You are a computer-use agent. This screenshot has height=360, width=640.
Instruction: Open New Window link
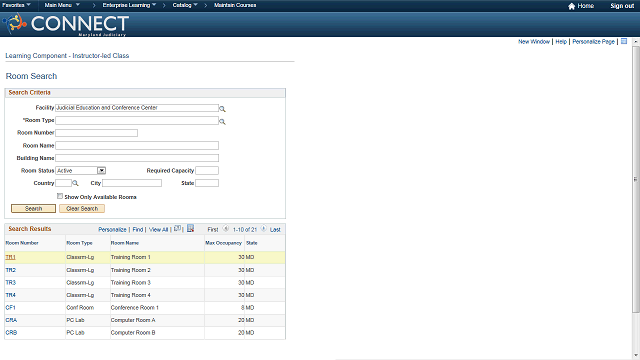point(534,42)
